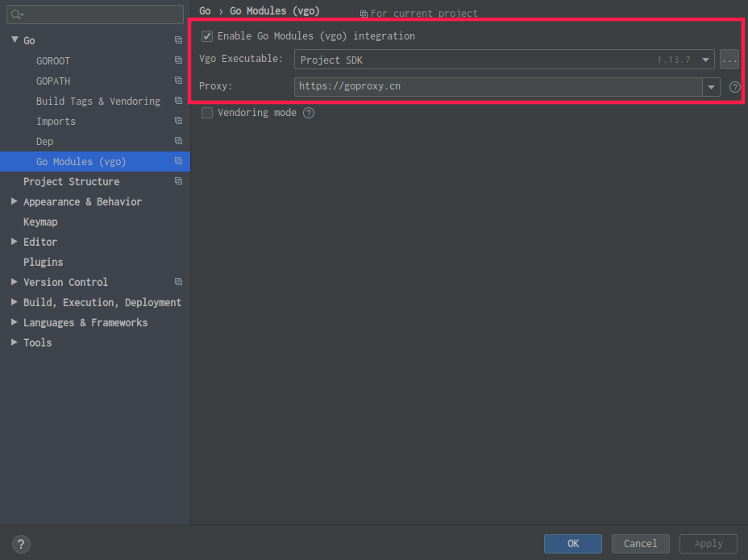Expand the Appearance & Behavior section

15,201
